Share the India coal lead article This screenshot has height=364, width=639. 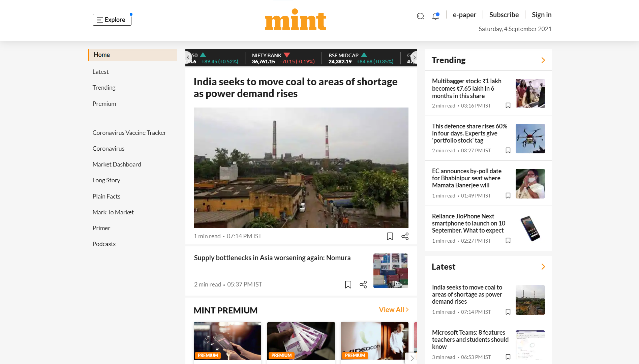(x=405, y=236)
